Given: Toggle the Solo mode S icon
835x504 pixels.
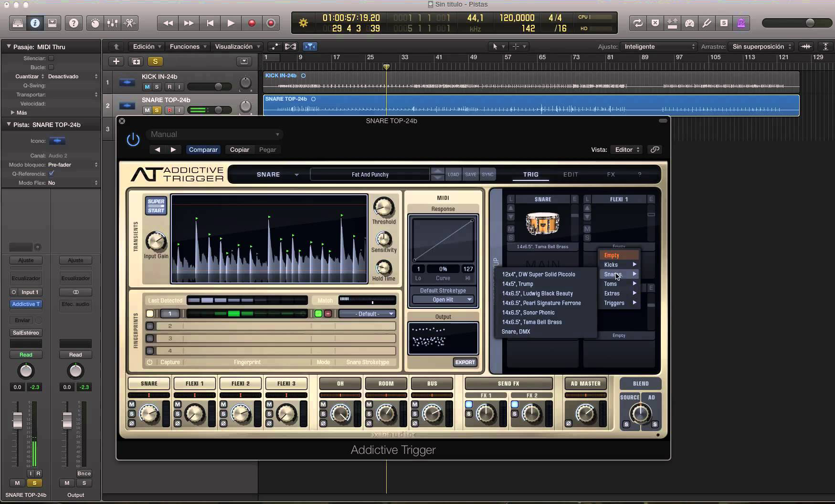Looking at the screenshot, I should tap(724, 23).
